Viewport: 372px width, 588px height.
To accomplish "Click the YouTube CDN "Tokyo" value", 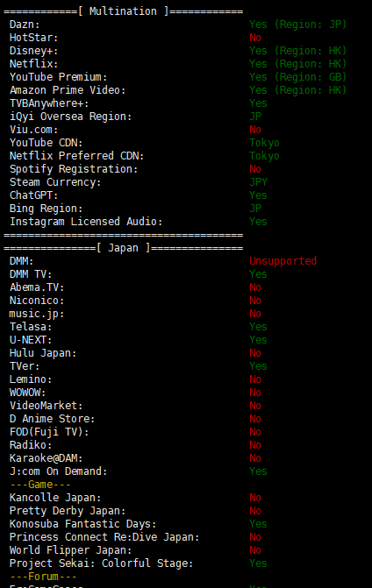I will [x=264, y=143].
